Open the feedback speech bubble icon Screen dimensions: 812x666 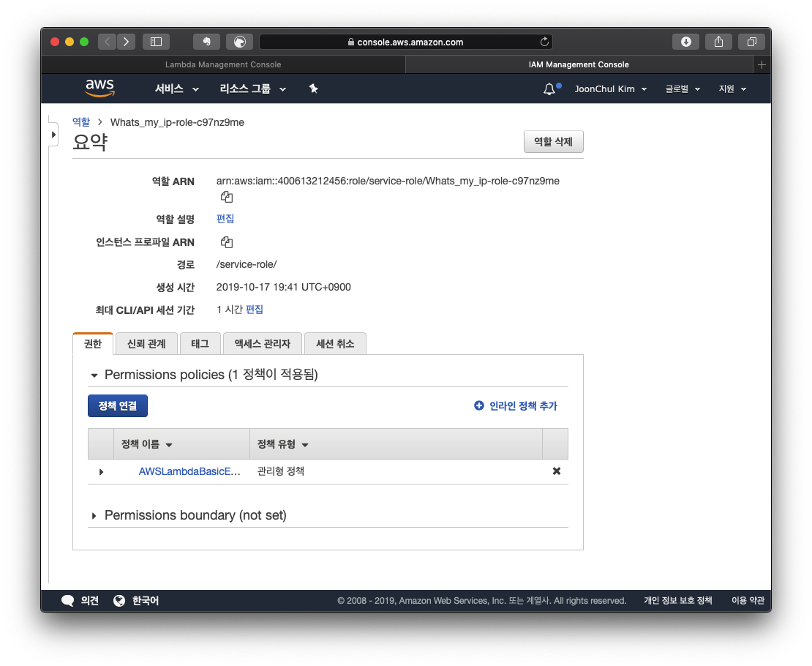(68, 600)
